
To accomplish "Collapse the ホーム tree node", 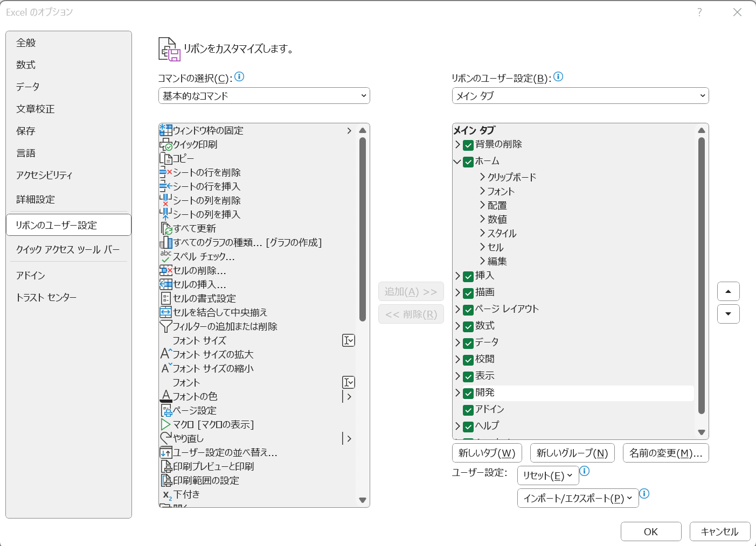I will 457,162.
